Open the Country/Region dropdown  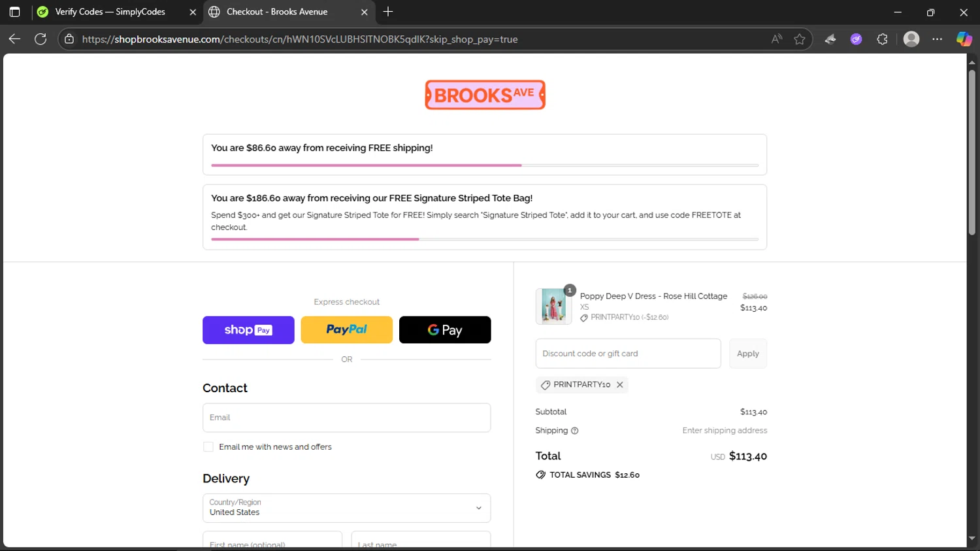tap(347, 508)
